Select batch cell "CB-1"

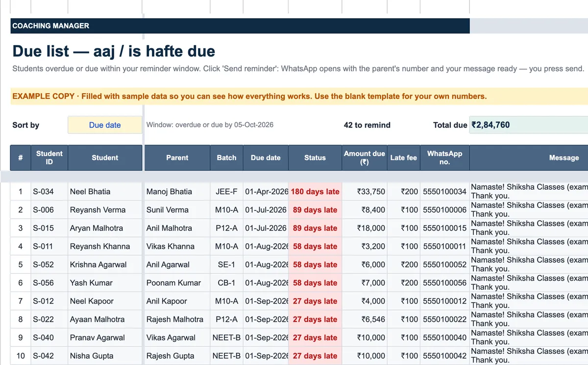pos(226,283)
